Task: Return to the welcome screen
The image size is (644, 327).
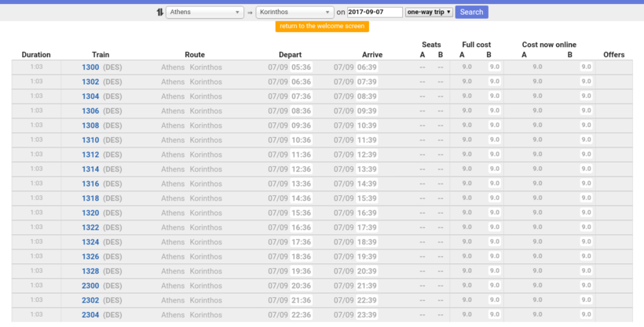Action: coord(322,27)
